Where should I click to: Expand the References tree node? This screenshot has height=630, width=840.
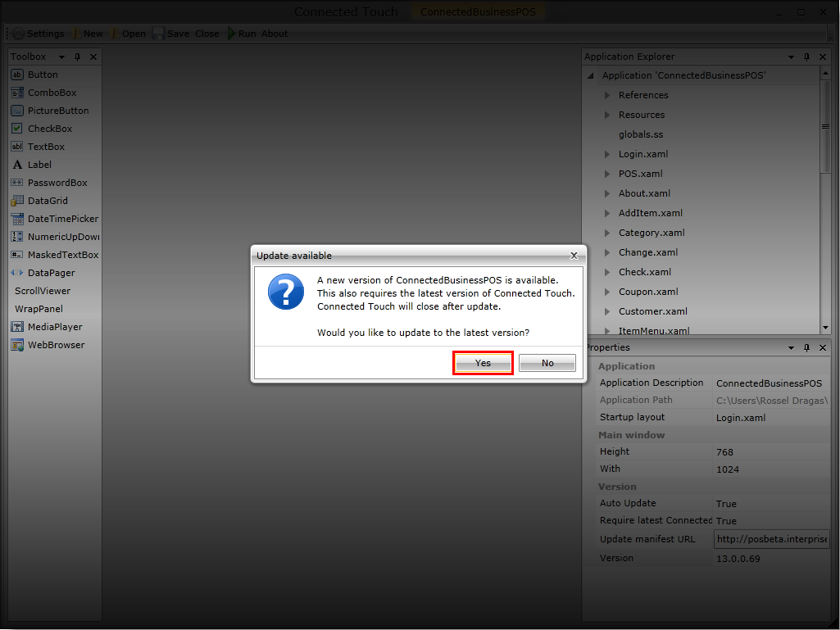607,95
